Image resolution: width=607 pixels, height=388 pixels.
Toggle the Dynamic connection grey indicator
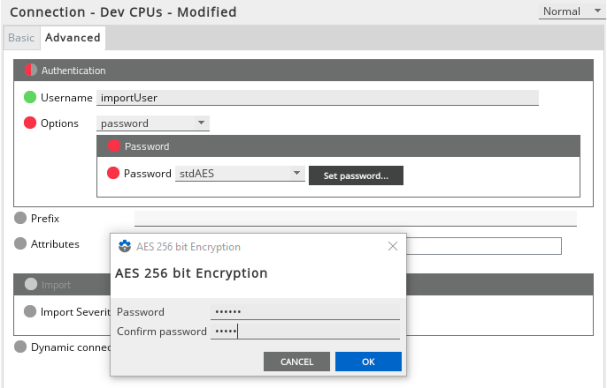[20, 347]
